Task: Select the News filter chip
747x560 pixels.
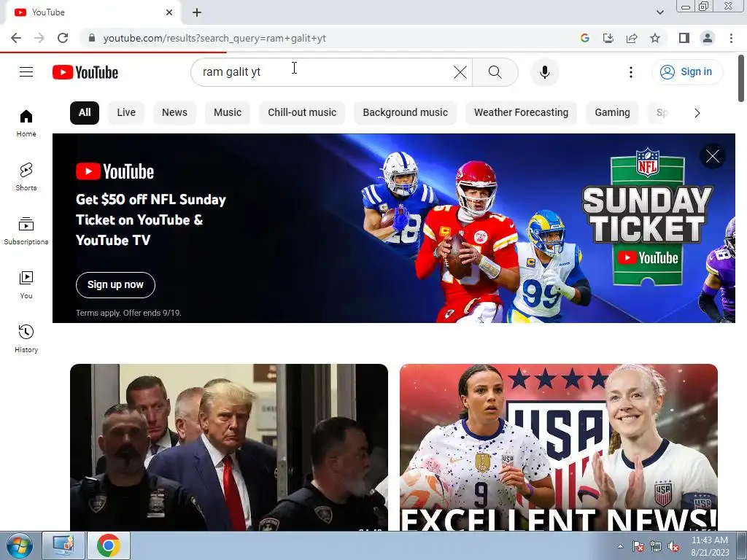Action: [x=174, y=113]
